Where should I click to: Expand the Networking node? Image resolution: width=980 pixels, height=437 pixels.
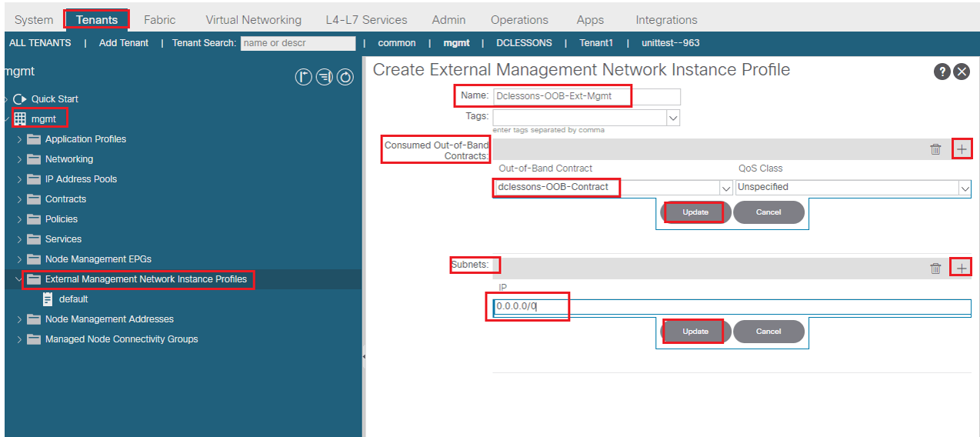coord(19,159)
